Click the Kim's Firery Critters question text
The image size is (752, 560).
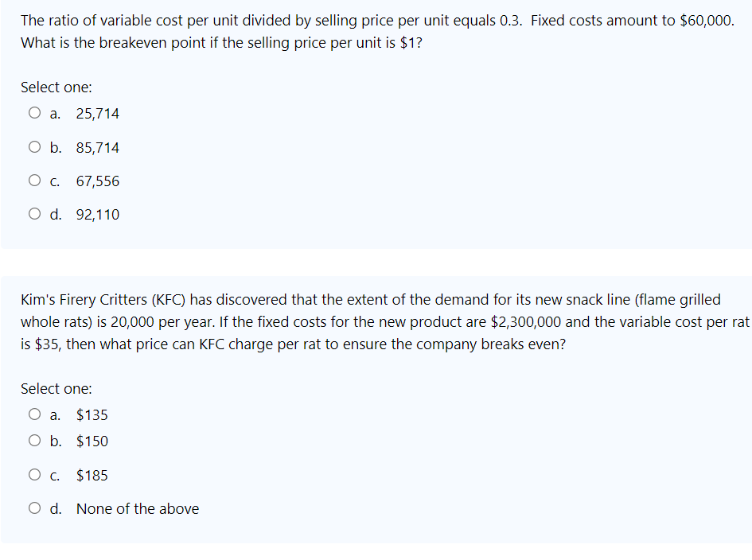374,321
